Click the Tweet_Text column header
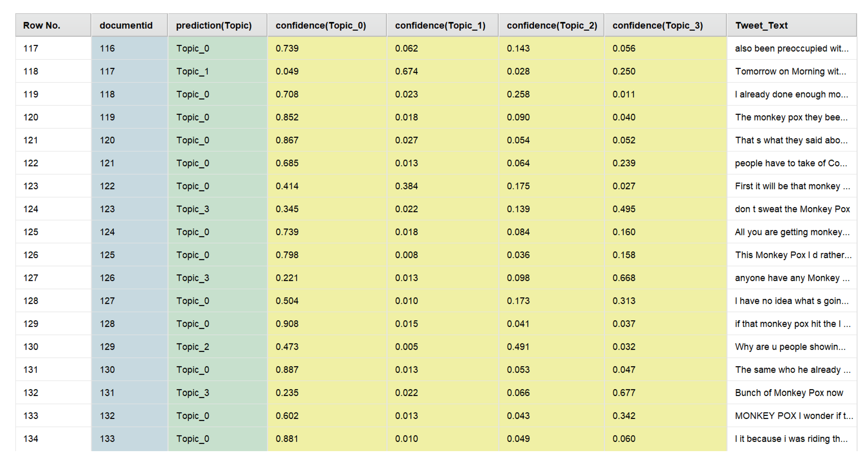This screenshot has width=868, height=463. click(x=761, y=25)
